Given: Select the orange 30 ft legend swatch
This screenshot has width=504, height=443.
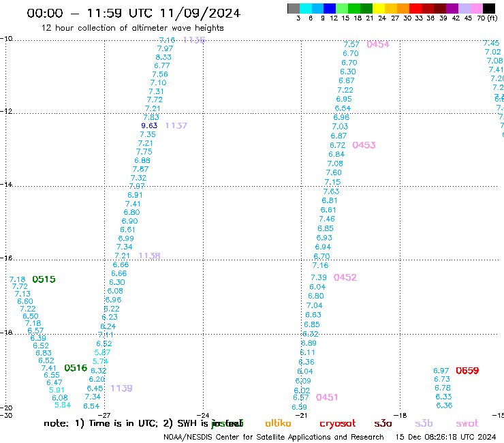Looking at the screenshot, I should point(403,8).
